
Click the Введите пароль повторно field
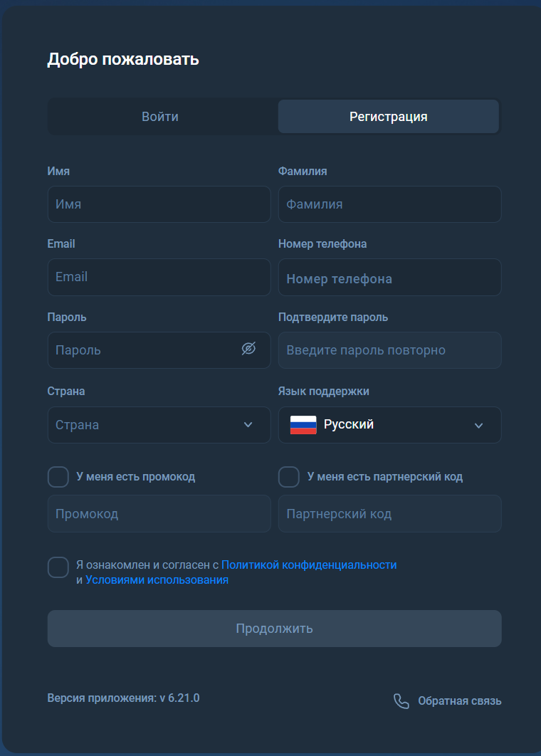click(389, 350)
